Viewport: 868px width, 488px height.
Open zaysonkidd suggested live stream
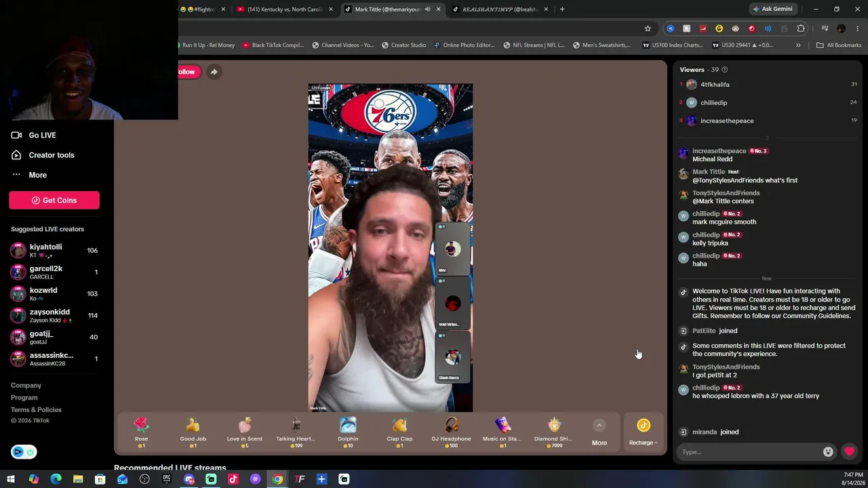[54, 315]
